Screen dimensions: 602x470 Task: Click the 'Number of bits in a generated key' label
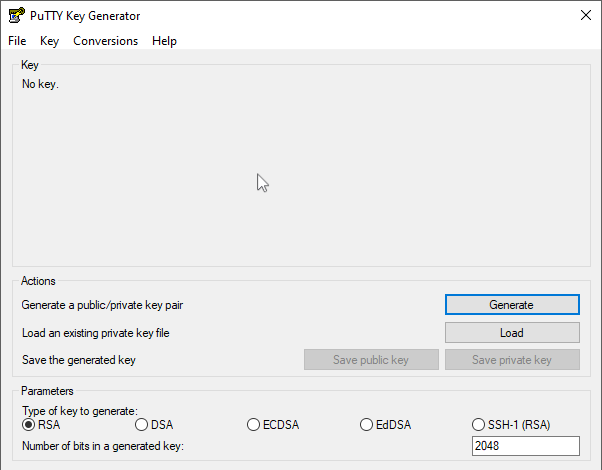(x=103, y=446)
